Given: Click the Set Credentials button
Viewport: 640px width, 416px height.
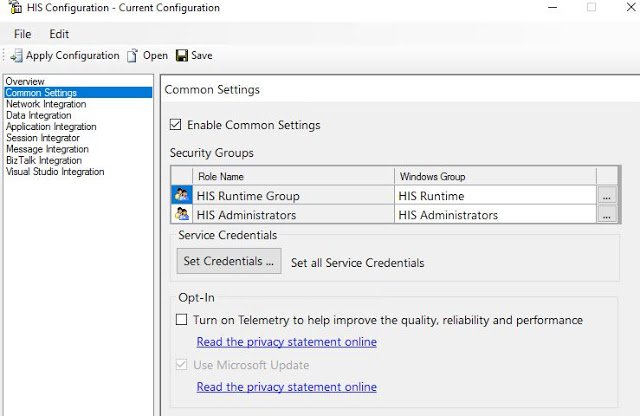Looking at the screenshot, I should point(229,261).
